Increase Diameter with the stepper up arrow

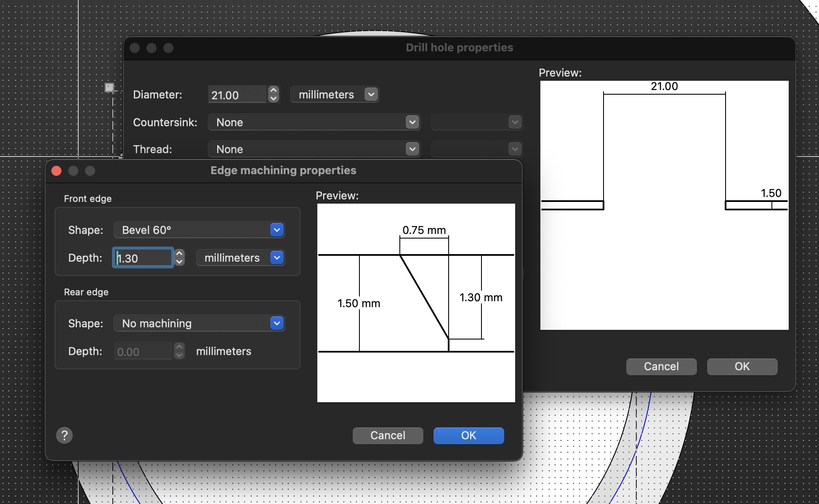(x=274, y=90)
